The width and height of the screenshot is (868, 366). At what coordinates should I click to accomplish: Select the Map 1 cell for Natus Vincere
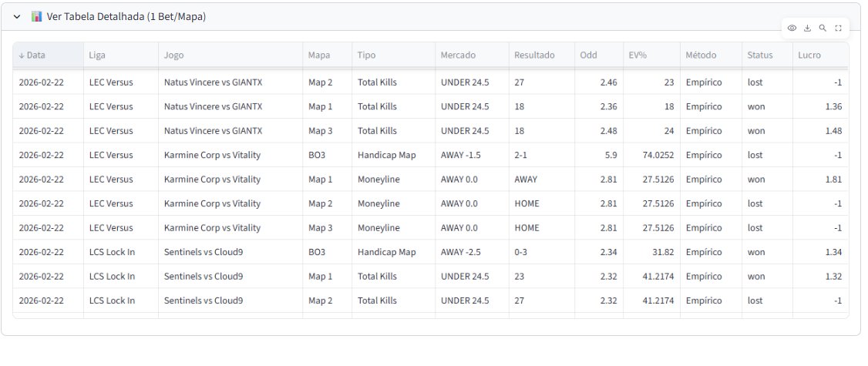[x=327, y=106]
